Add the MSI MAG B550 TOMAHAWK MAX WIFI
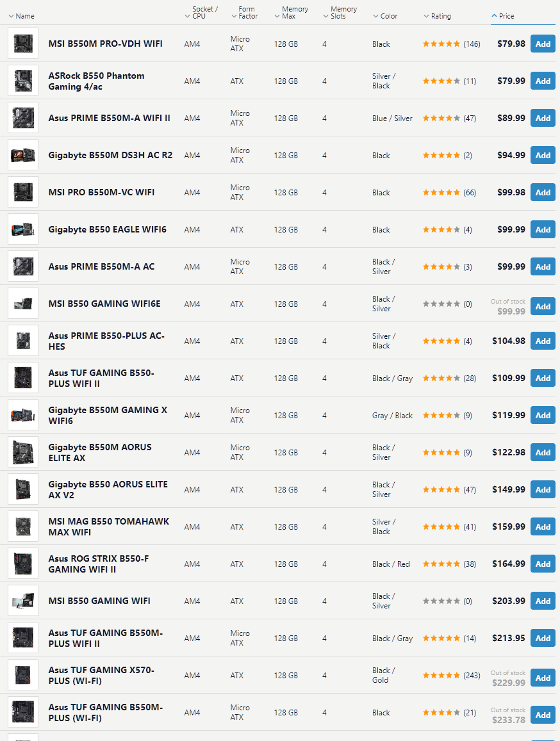 (543, 526)
